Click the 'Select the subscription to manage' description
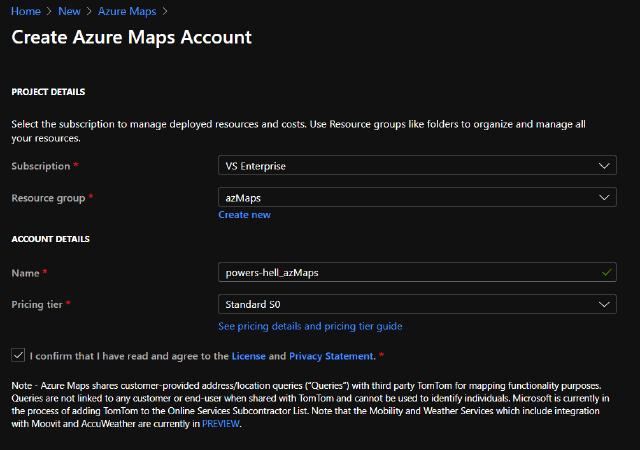Viewport: 640px width, 450px height. pyautogui.click(x=298, y=131)
